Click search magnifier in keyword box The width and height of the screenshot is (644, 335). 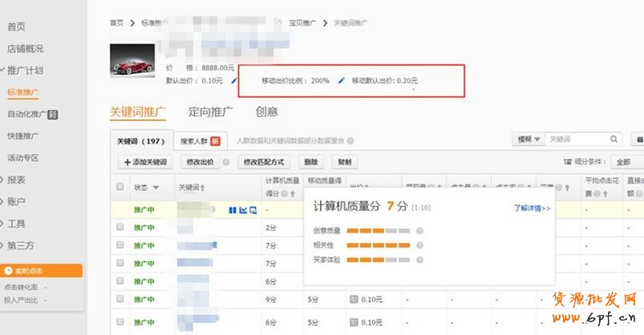click(614, 139)
